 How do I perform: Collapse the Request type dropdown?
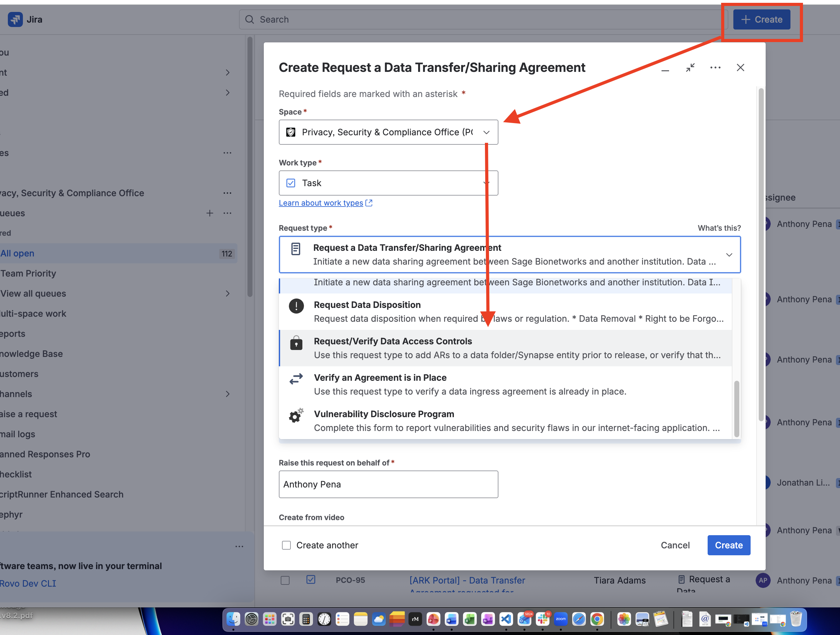click(x=729, y=255)
